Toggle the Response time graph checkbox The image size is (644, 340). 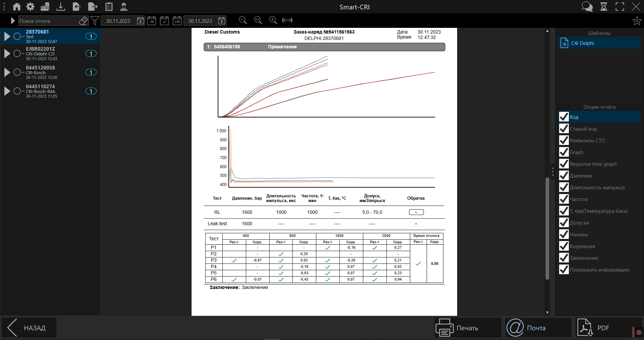click(564, 164)
